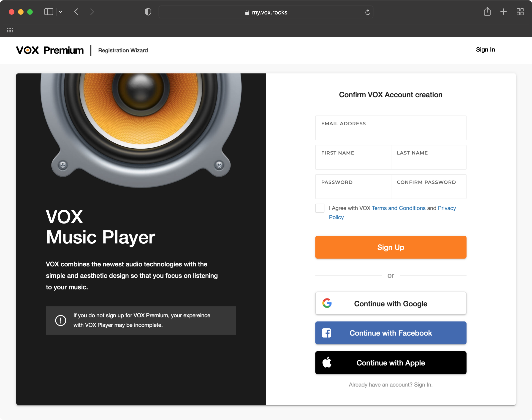Click the Confirm VOX Account creation heading
This screenshot has width=532, height=420.
point(391,95)
